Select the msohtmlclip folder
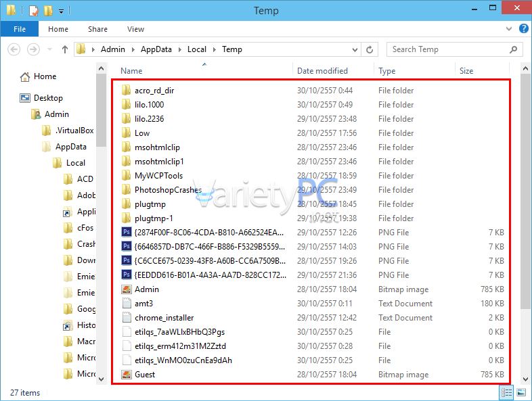This screenshot has height=401, width=532. coord(150,147)
